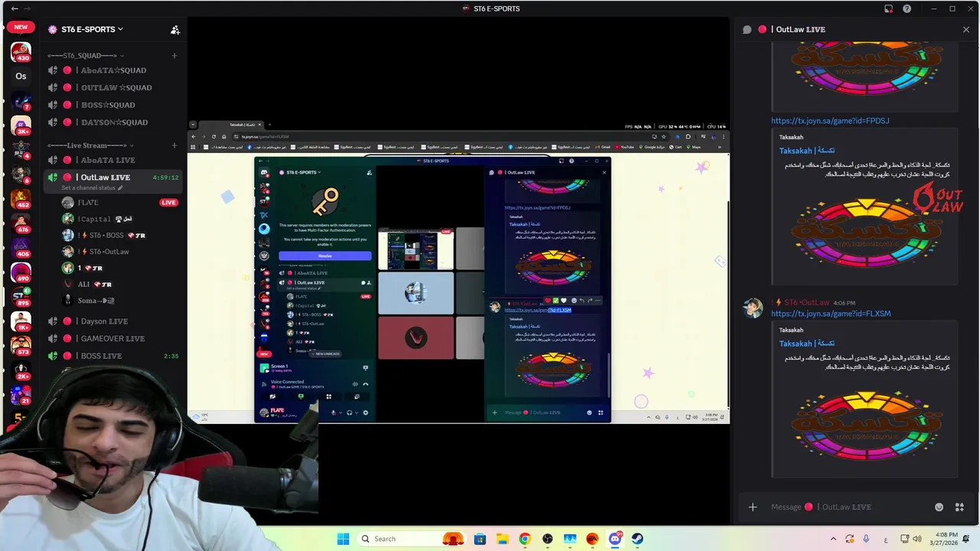Toggle the chat bubble icon in chat header
Screen dimensions: 980x551
point(747,29)
